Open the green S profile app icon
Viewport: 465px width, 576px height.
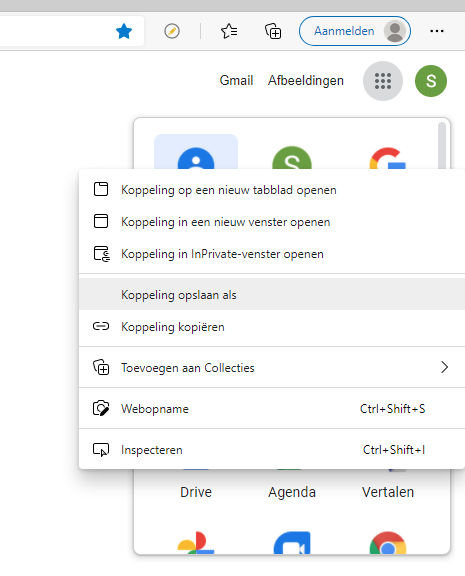(x=292, y=158)
